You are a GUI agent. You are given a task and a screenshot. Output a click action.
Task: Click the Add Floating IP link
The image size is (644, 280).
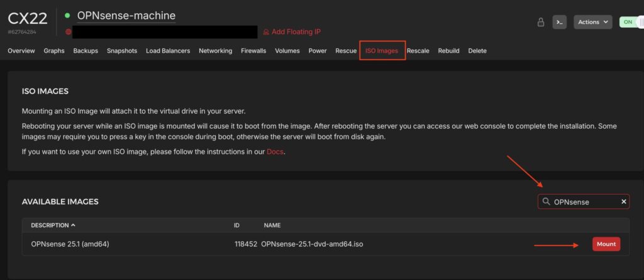[x=296, y=31]
